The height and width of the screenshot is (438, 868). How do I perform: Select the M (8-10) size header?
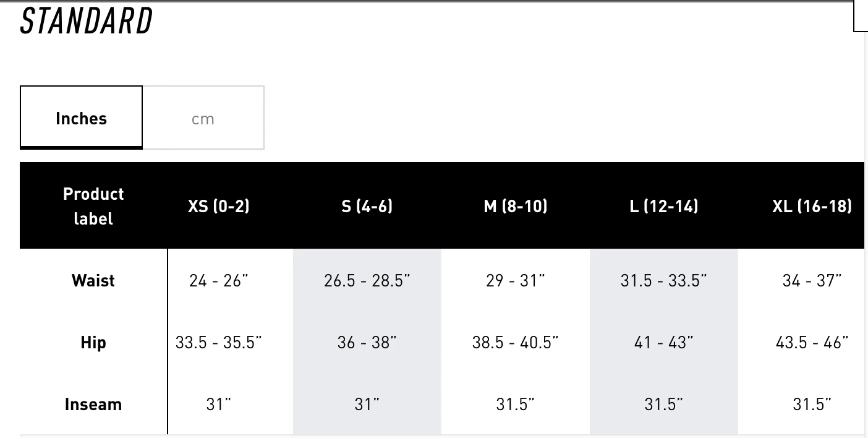tap(515, 206)
